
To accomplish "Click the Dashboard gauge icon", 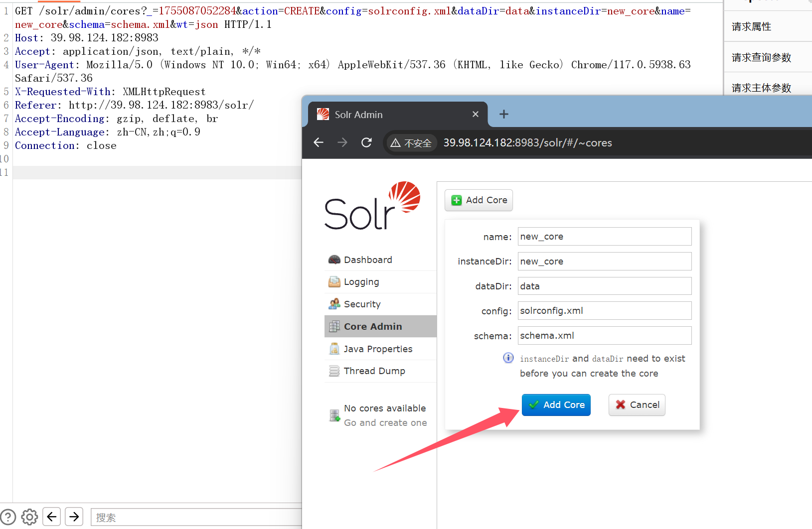I will coord(334,260).
